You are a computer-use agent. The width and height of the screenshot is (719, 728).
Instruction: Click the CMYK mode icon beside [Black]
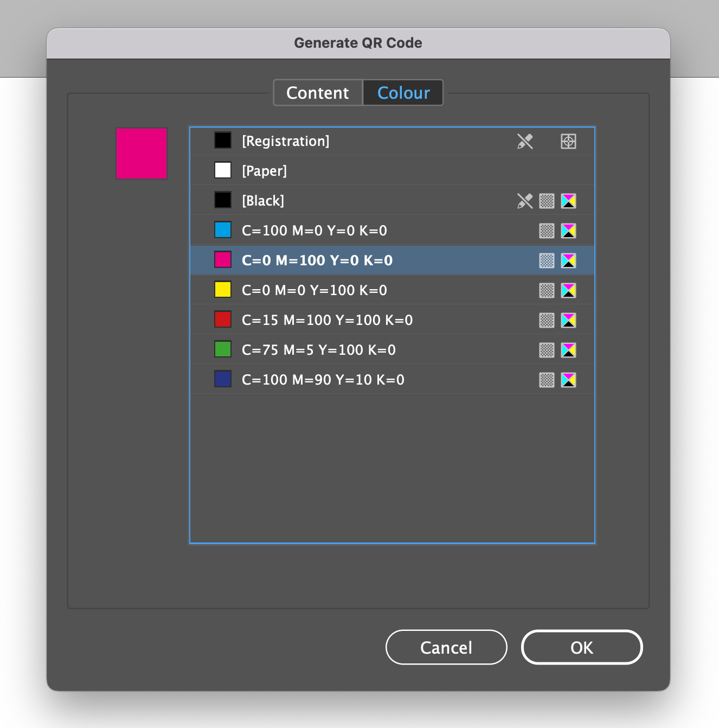(x=568, y=200)
